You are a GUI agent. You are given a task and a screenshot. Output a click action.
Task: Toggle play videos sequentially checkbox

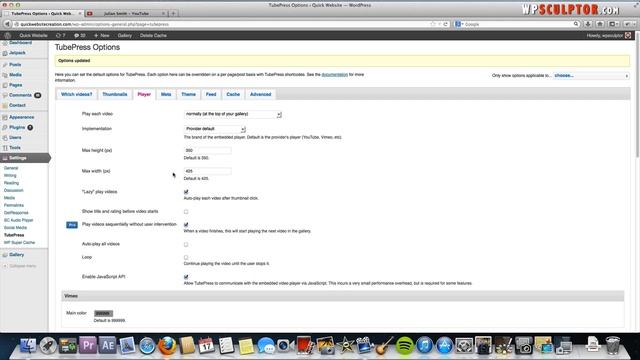pos(186,225)
